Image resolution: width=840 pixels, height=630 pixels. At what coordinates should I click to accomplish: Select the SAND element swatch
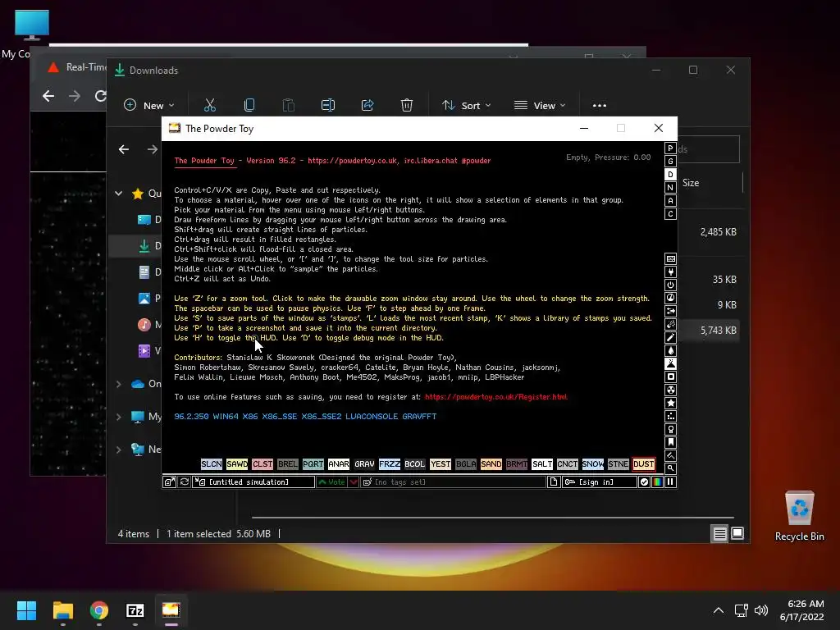pyautogui.click(x=491, y=464)
